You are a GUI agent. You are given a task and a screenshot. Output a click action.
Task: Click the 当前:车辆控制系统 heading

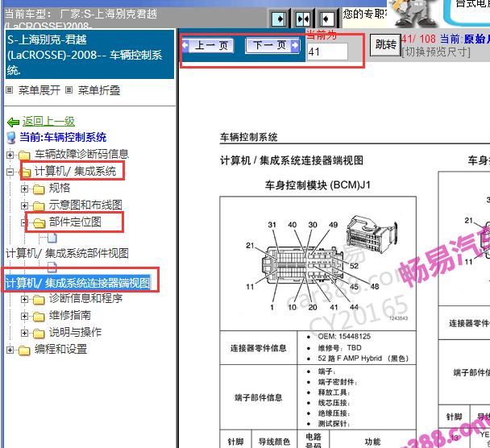point(63,137)
